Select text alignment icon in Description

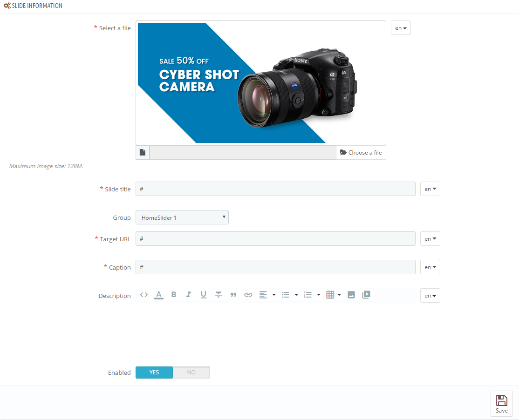(263, 295)
